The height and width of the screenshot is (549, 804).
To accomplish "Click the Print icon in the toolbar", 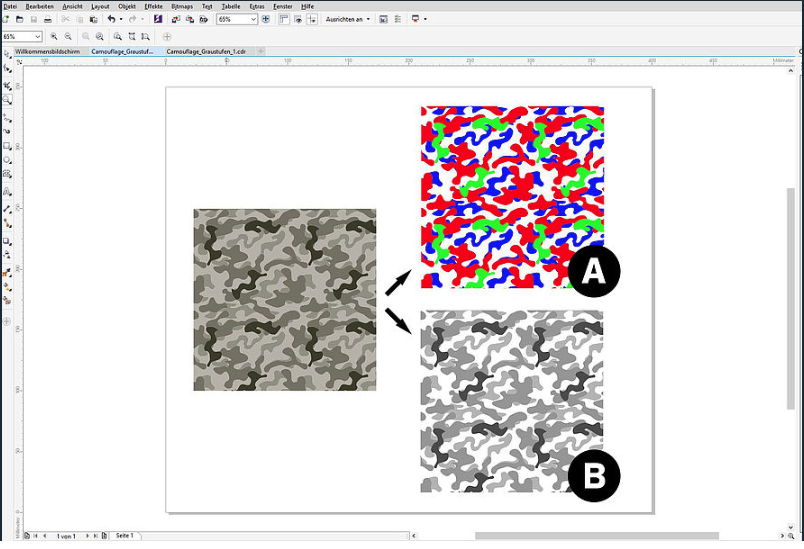I will click(47, 19).
